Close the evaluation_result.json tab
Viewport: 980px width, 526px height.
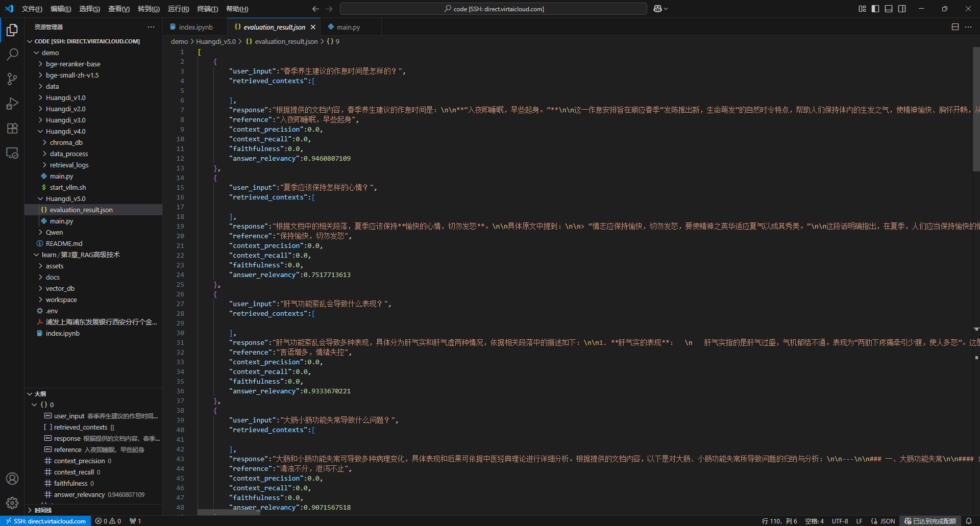pos(313,27)
